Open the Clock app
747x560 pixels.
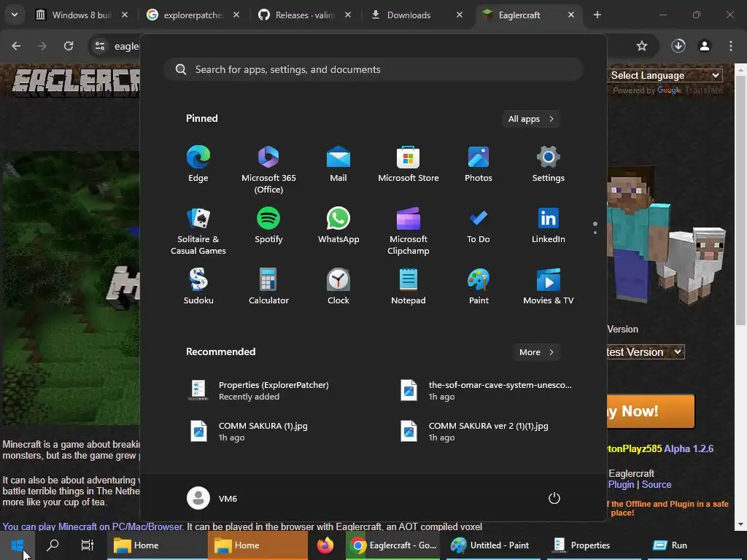pyautogui.click(x=338, y=287)
